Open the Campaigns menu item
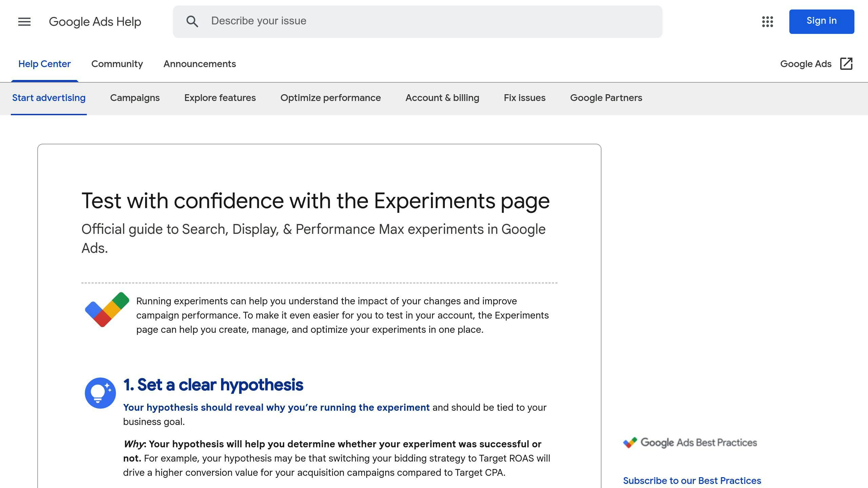 (135, 98)
